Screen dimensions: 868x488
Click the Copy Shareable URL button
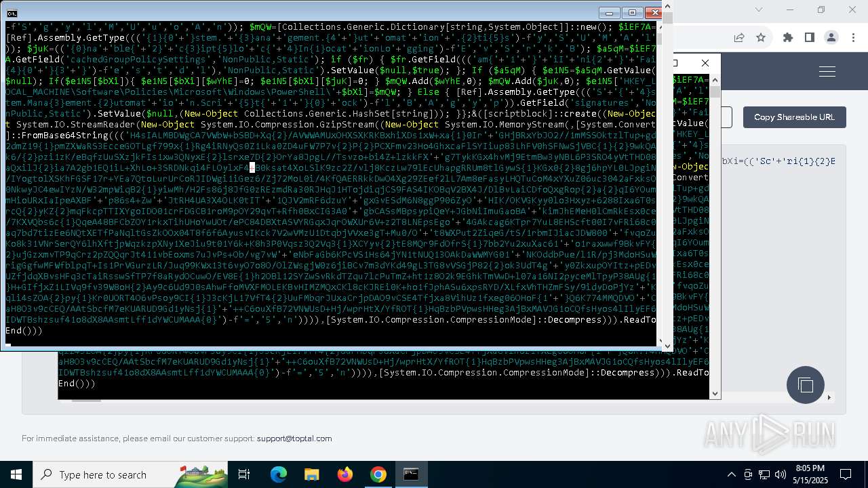click(794, 117)
